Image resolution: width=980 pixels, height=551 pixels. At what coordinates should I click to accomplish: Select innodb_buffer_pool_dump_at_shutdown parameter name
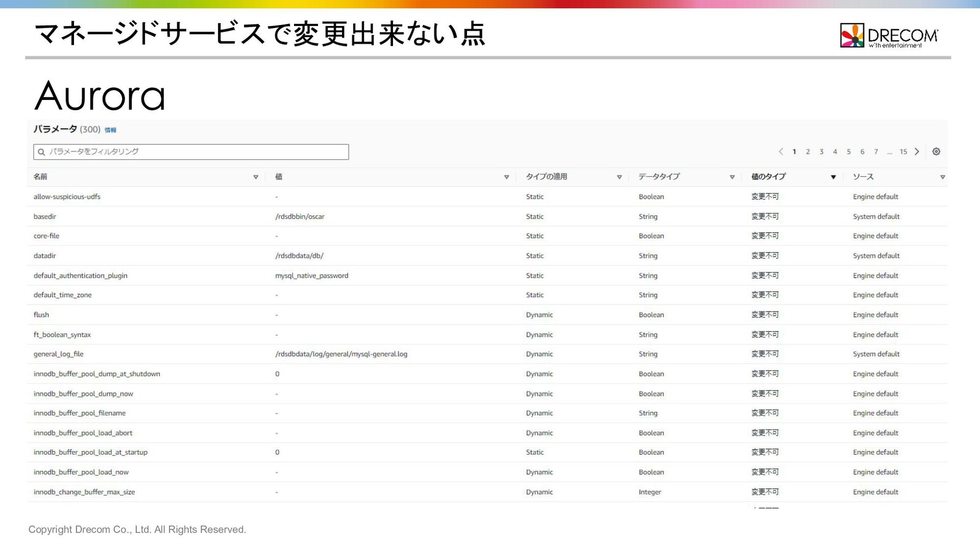97,374
